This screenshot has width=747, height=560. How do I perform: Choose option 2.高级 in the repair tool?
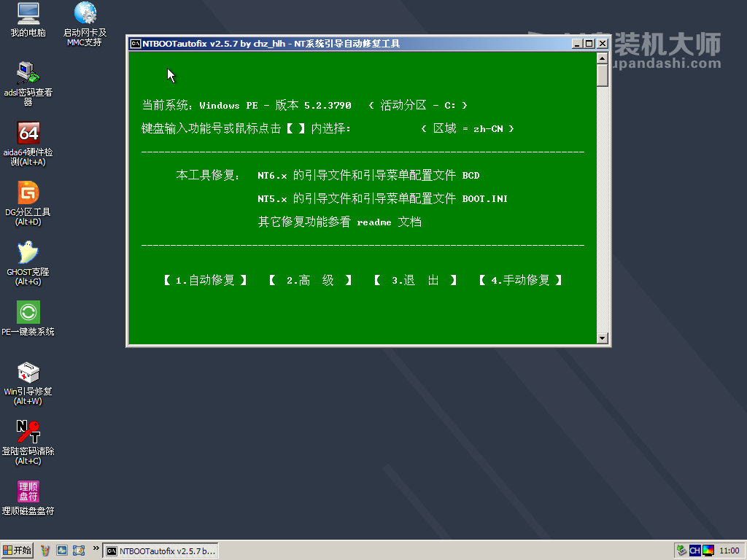310,280
